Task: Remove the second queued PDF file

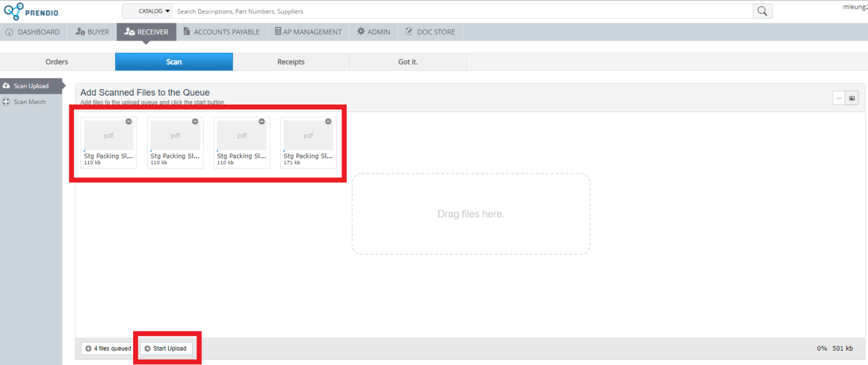Action: tap(195, 121)
